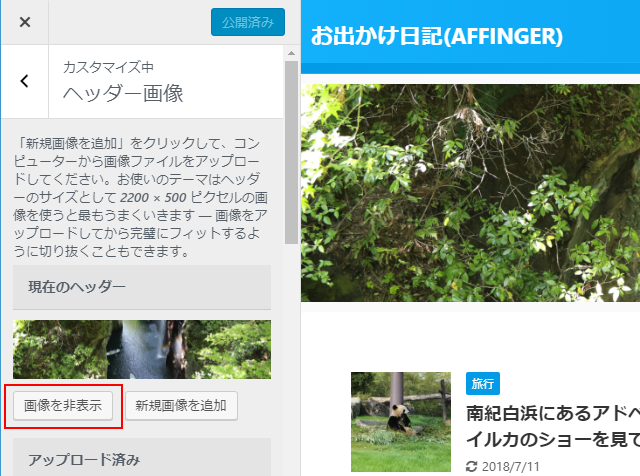Viewport: 640px width, 476px height.
Task: Click the update refresh icon beside 2018/7/11
Action: [471, 466]
